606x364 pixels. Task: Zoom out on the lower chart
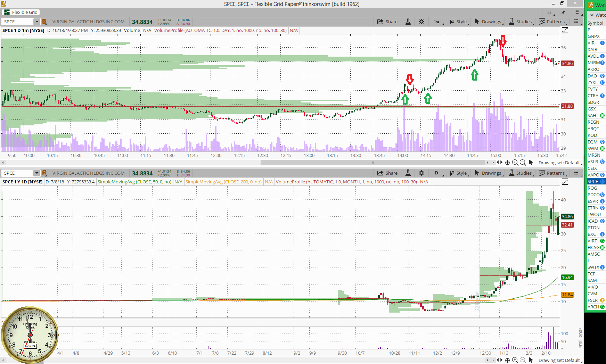pos(523,360)
